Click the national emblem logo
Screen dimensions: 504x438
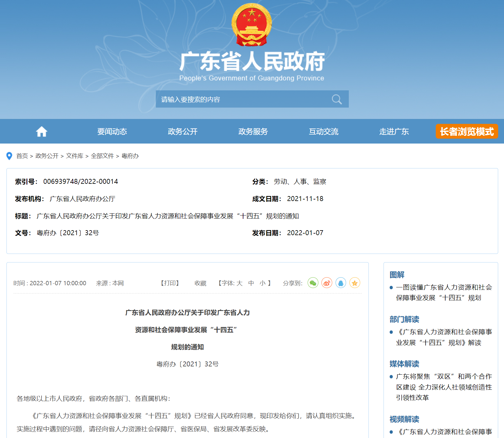(x=252, y=25)
